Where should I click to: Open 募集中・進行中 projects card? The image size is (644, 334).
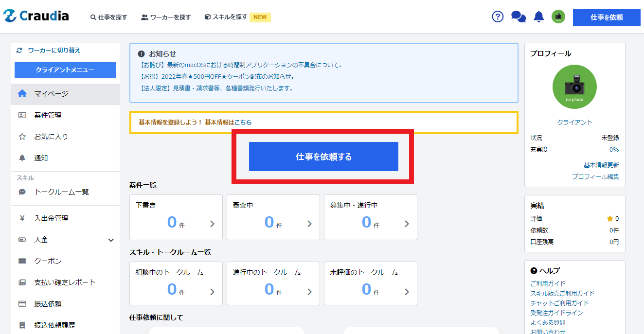(x=371, y=217)
